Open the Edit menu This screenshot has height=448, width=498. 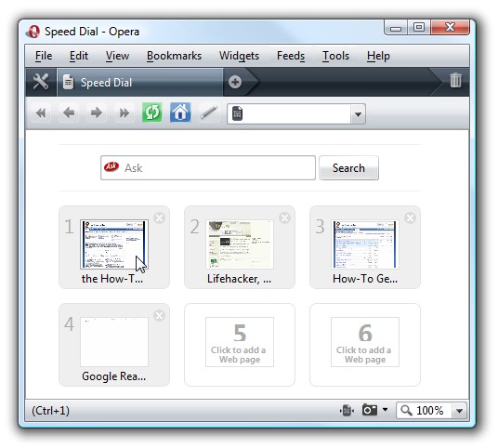[79, 56]
